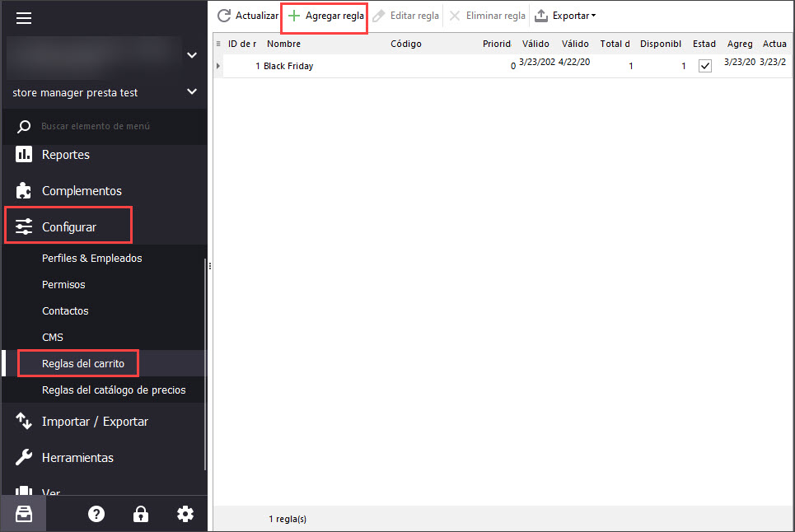
Task: Sort by Agreg column header
Action: pos(740,44)
